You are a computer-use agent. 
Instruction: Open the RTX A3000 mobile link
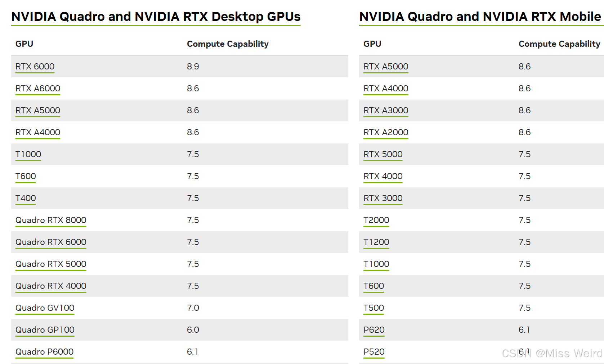[x=386, y=110]
